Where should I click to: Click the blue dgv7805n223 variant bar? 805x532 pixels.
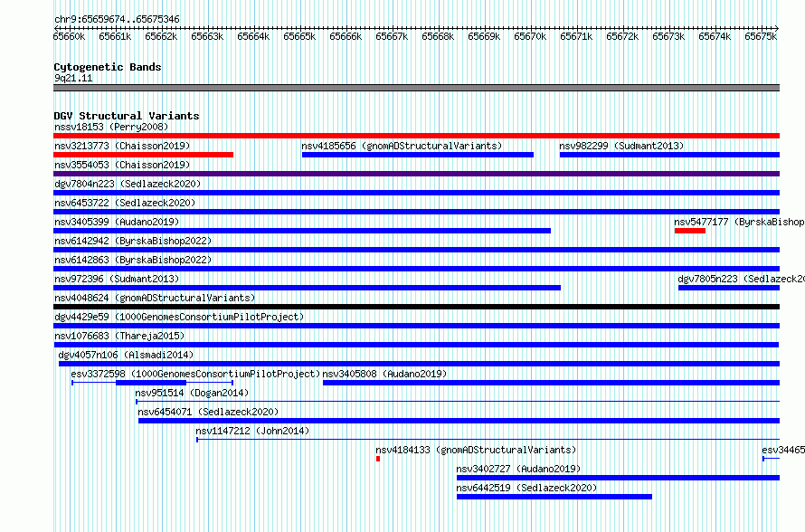pos(729,288)
